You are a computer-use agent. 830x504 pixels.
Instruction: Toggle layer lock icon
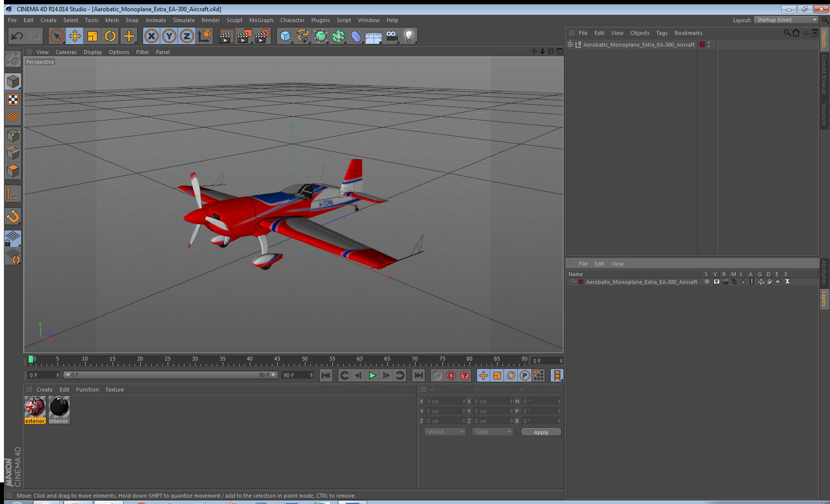(x=743, y=281)
